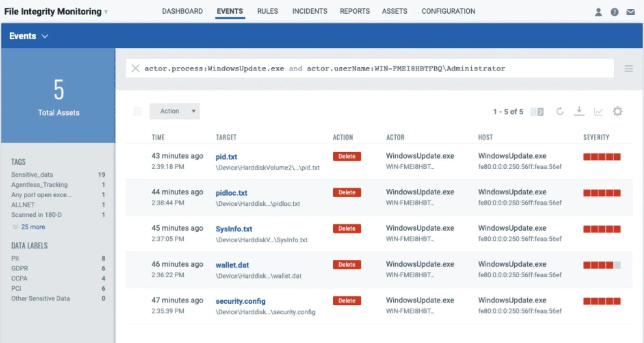Screen dimensions: 644x343
Task: Select the 43 minutes ago timestamp
Action: (177, 156)
